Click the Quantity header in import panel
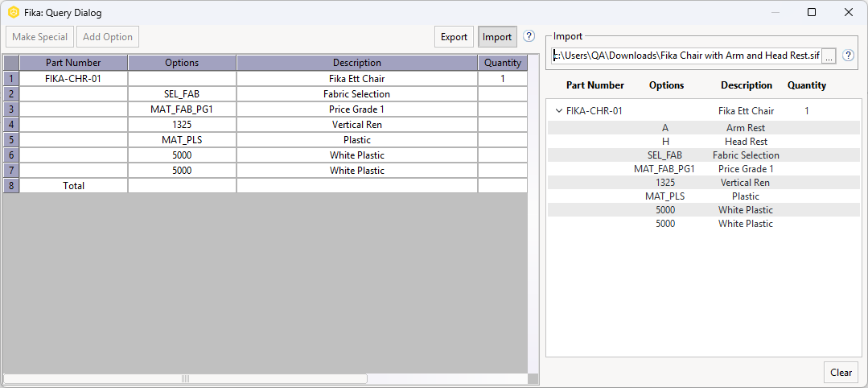The image size is (868, 388). tap(807, 85)
